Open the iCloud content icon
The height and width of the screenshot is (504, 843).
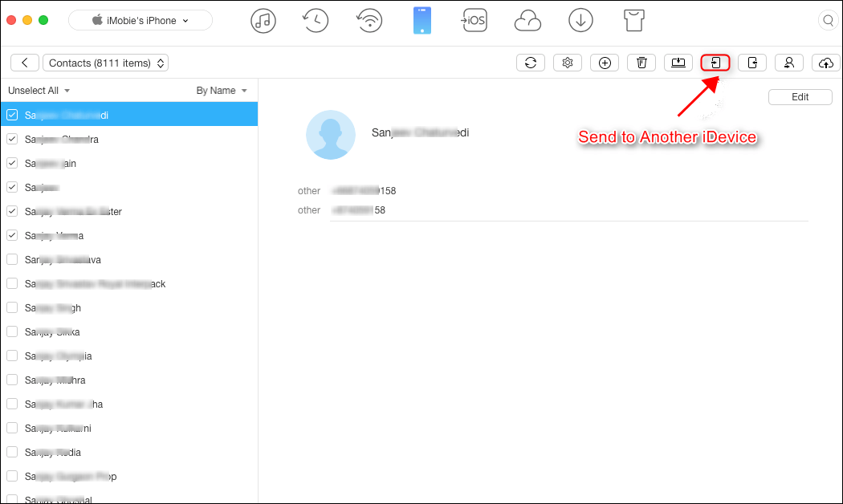[527, 21]
